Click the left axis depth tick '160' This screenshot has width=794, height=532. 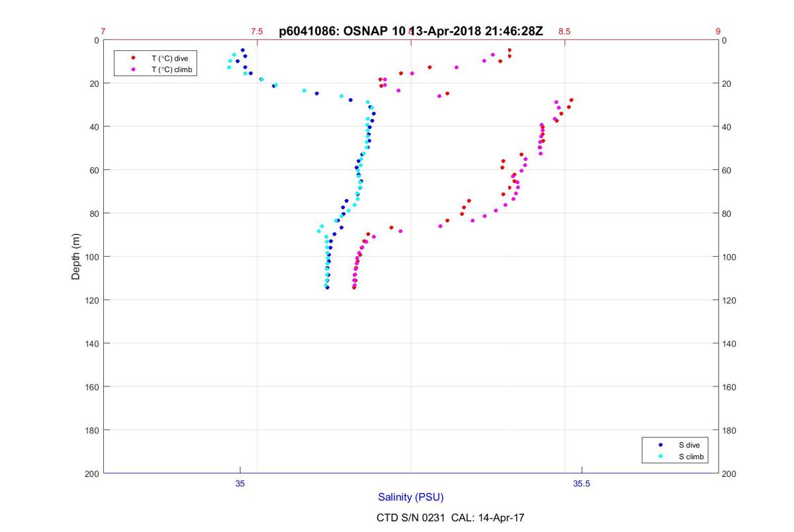click(x=92, y=387)
